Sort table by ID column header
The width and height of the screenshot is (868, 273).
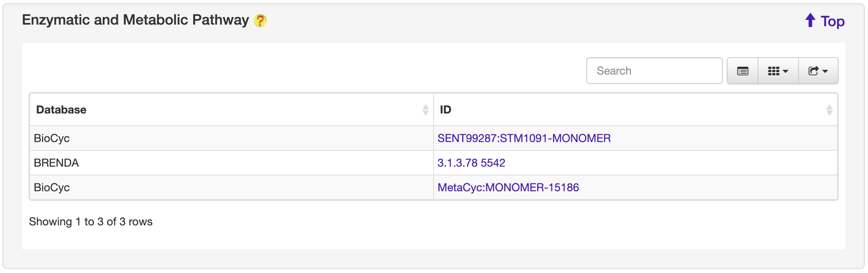[446, 110]
